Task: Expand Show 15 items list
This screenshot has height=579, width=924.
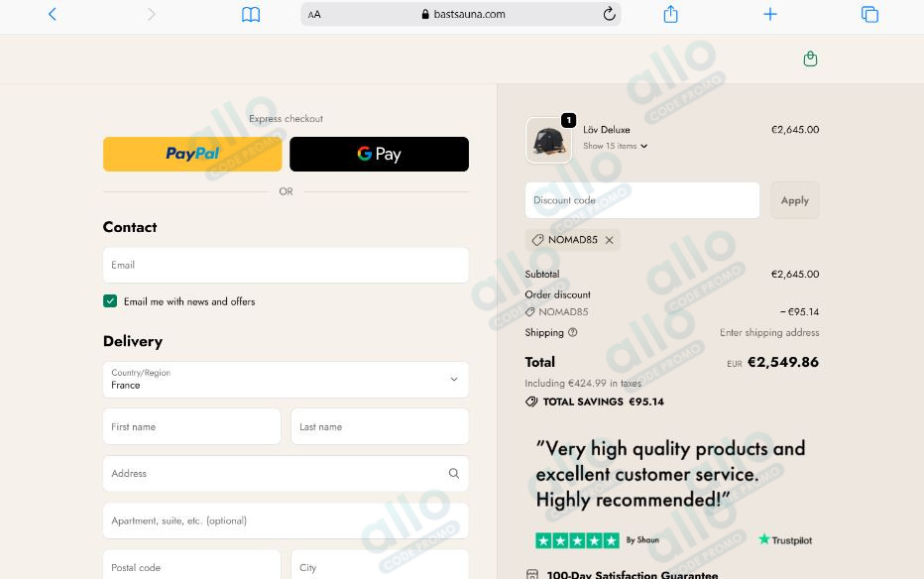Action: (x=615, y=146)
